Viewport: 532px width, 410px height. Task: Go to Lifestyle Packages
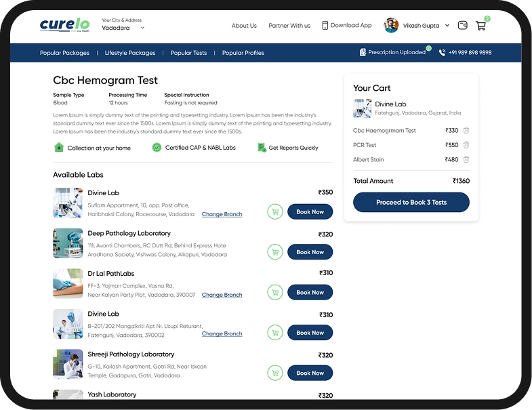tap(130, 53)
